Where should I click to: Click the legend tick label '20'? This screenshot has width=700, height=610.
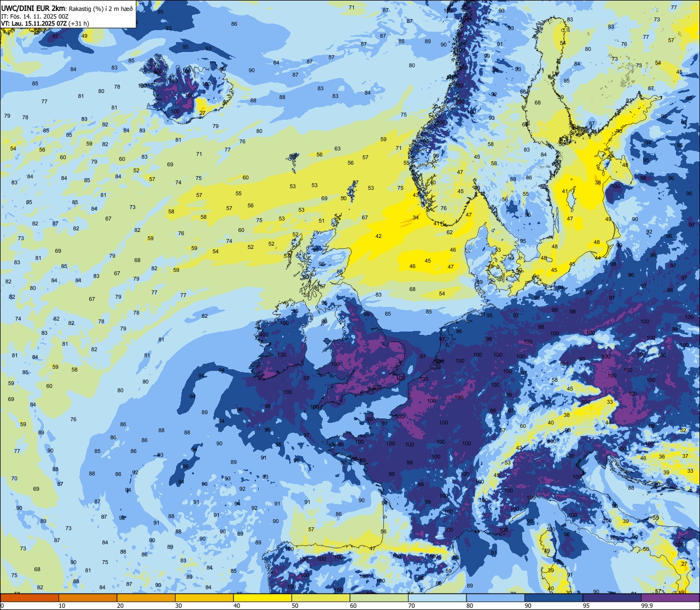pyautogui.click(x=120, y=606)
